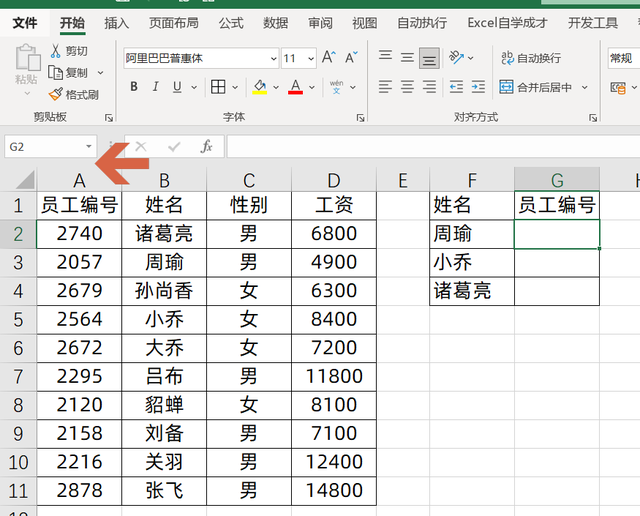Expand the underline style dropdown arrow
The image size is (640, 516).
[x=194, y=87]
